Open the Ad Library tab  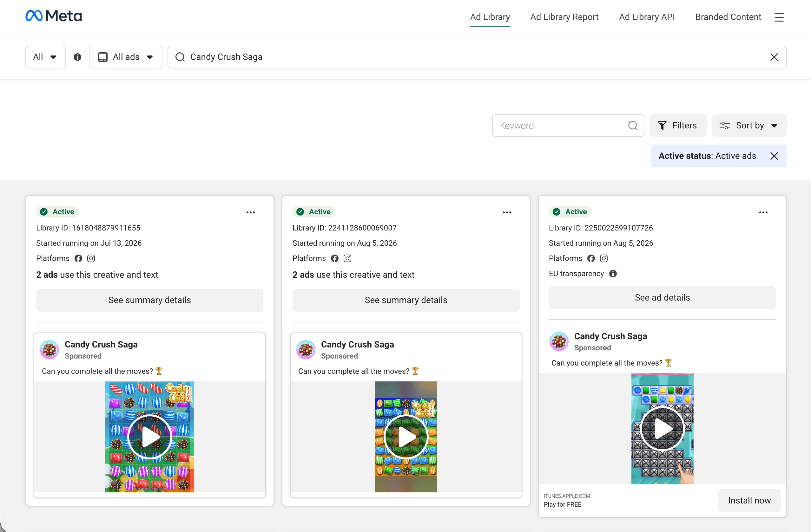click(490, 17)
